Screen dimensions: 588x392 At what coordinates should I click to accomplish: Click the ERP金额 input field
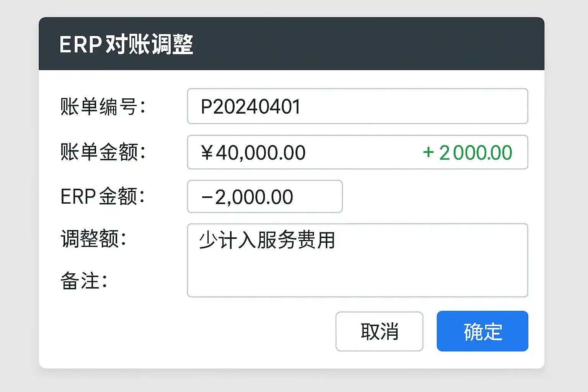[318, 197]
